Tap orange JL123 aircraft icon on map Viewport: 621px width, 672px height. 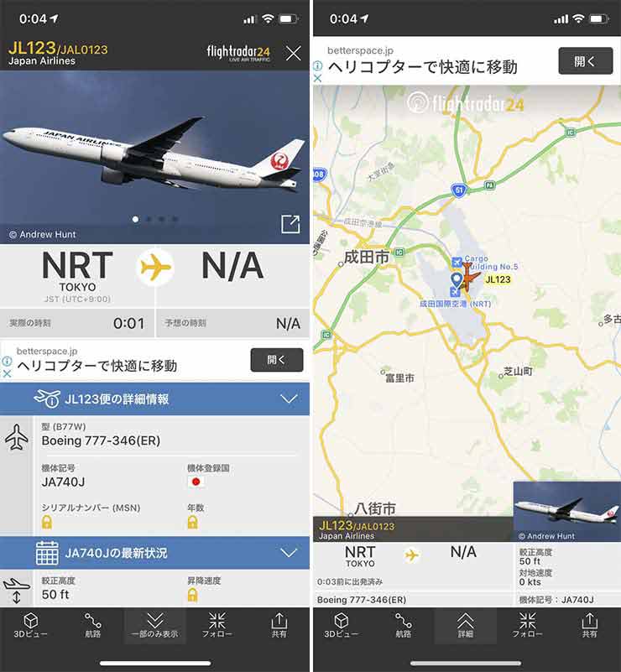(468, 277)
